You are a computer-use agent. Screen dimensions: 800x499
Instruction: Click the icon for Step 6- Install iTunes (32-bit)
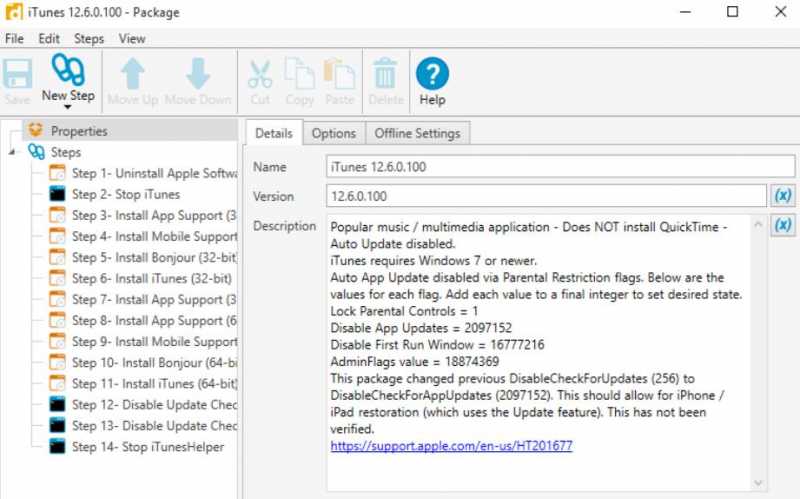[57, 278]
